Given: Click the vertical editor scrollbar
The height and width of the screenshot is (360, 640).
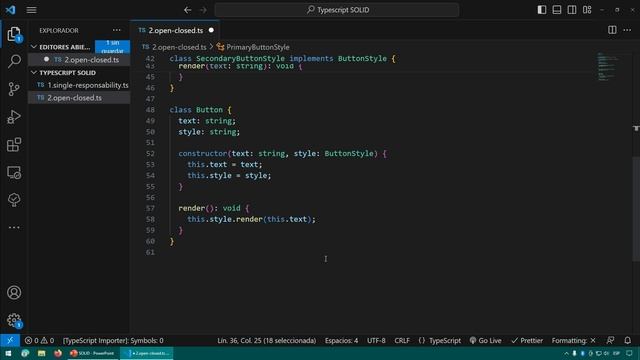Looking at the screenshot, I should (x=636, y=208).
